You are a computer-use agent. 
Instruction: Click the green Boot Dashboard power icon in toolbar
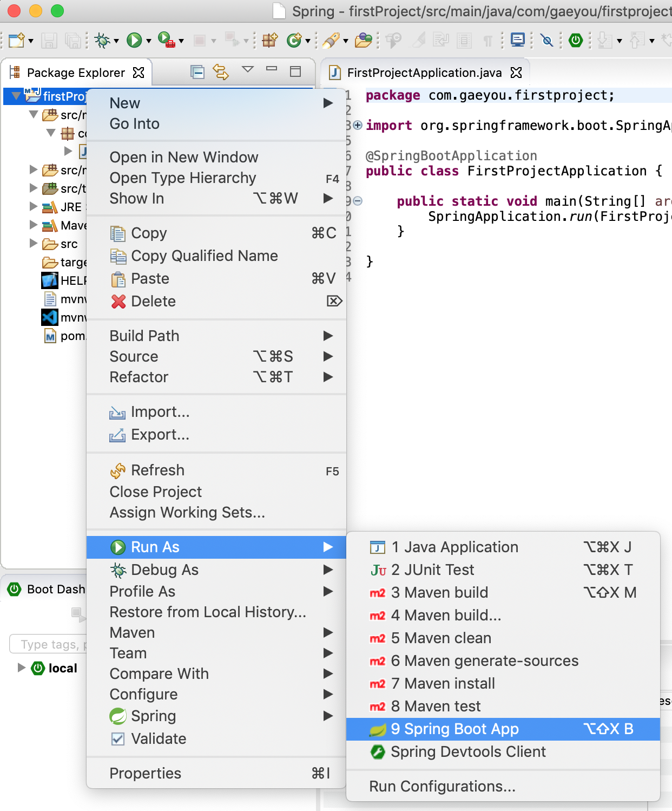pyautogui.click(x=576, y=40)
